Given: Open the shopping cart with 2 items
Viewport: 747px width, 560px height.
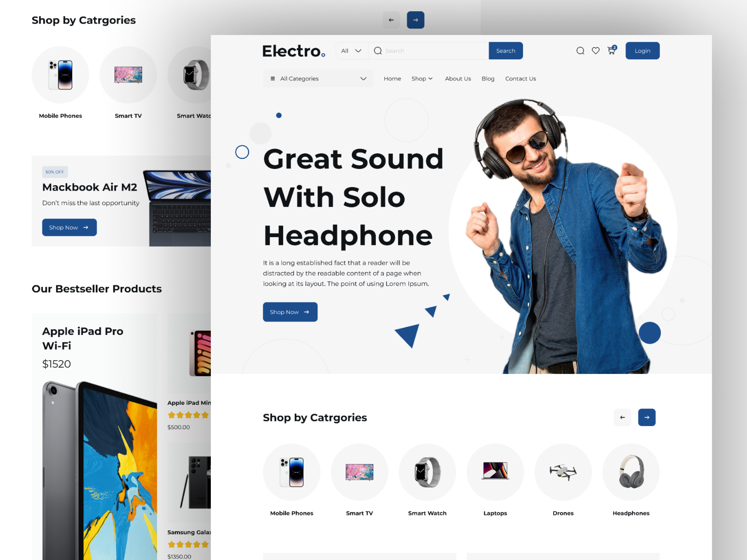Looking at the screenshot, I should (x=612, y=51).
